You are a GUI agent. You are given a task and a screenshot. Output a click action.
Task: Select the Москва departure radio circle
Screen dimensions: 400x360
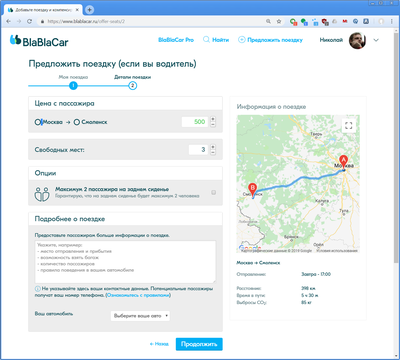(x=38, y=122)
